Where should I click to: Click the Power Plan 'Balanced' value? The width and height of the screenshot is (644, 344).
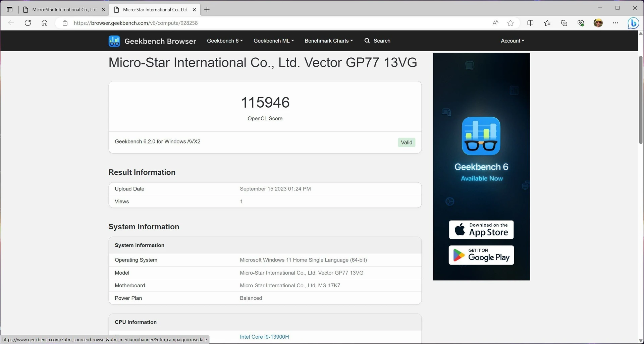[251, 298]
